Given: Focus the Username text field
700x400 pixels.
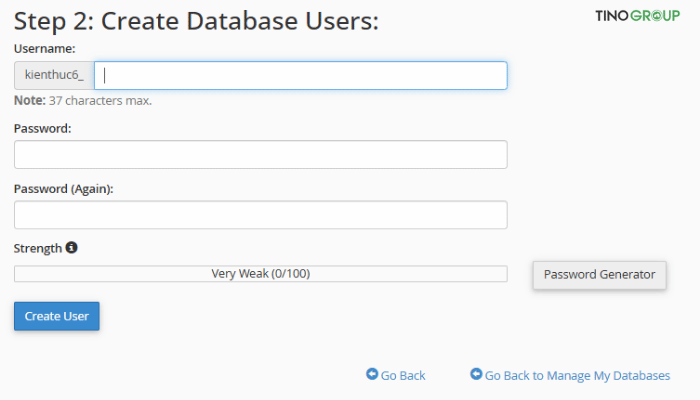Looking at the screenshot, I should [x=300, y=76].
